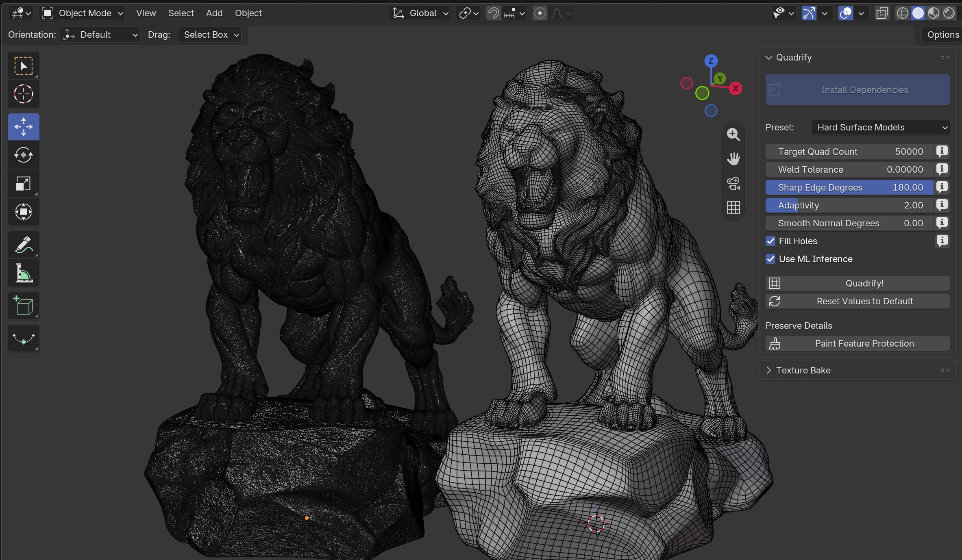962x560 pixels.
Task: Select the Rotate tool
Action: click(24, 155)
